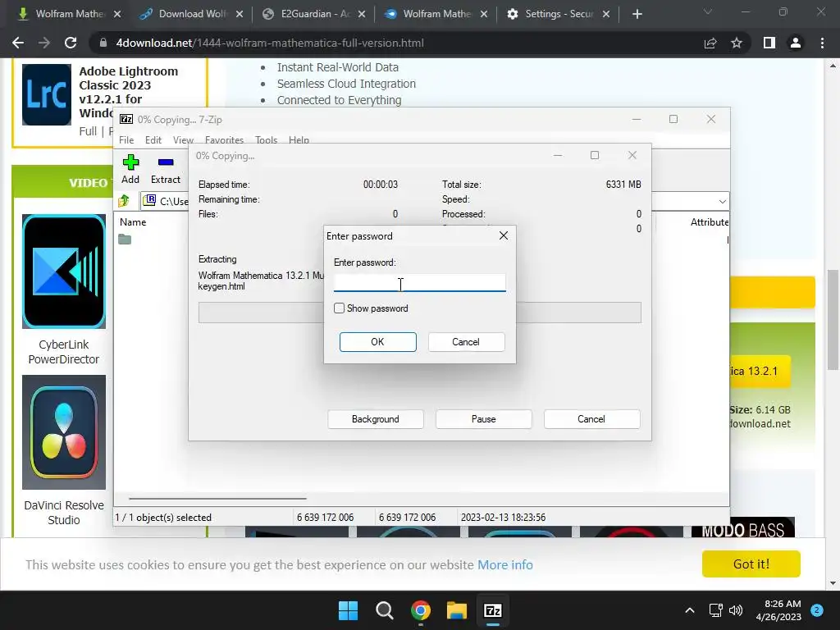
Task: Sort by the Name column header
Action: point(133,221)
